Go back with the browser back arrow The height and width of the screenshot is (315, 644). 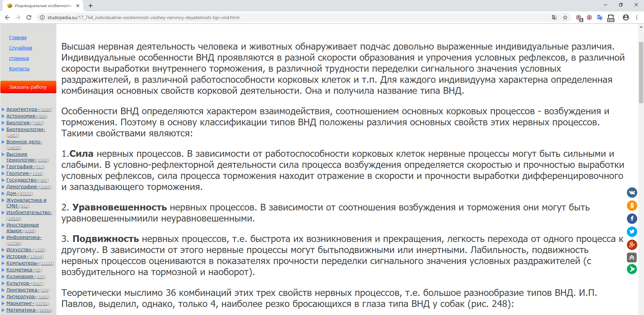7,17
